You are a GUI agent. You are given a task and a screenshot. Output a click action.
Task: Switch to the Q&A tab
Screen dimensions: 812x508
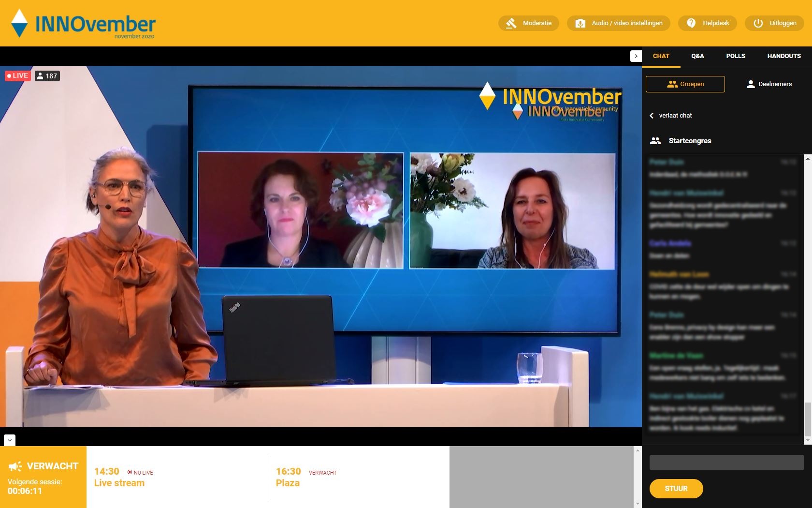pyautogui.click(x=697, y=56)
